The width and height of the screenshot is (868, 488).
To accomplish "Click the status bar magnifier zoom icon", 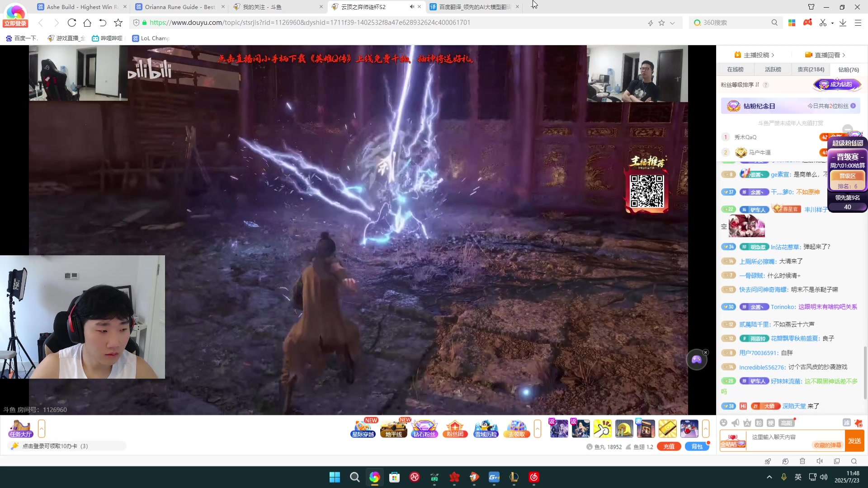I will point(854,461).
